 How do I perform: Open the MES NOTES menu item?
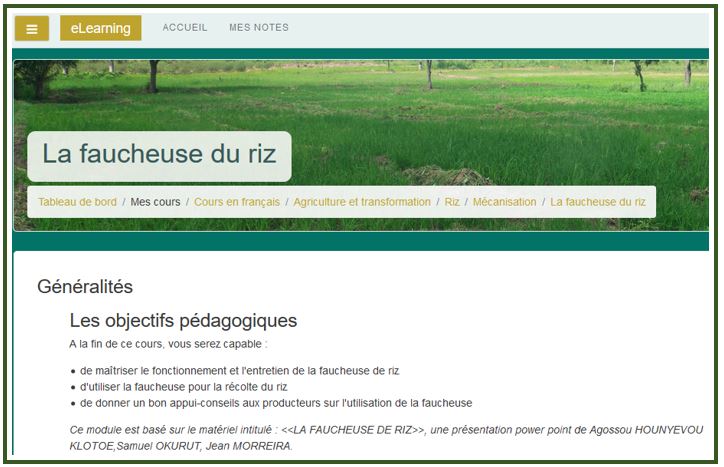pos(259,28)
